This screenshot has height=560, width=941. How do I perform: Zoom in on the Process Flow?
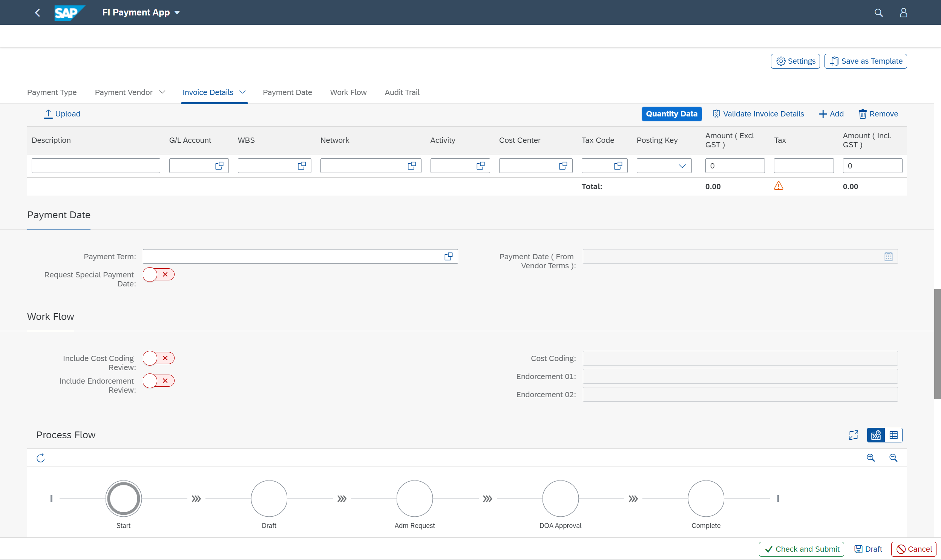pos(871,458)
